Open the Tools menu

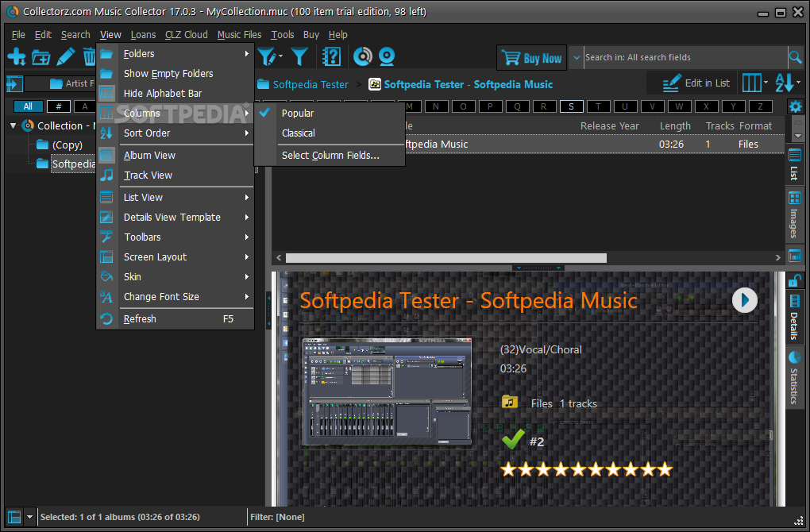coord(283,35)
